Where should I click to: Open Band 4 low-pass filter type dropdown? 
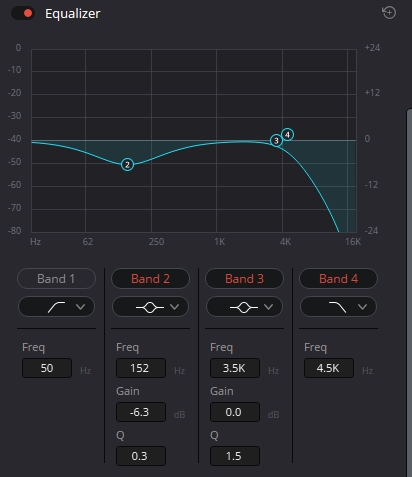[338, 307]
